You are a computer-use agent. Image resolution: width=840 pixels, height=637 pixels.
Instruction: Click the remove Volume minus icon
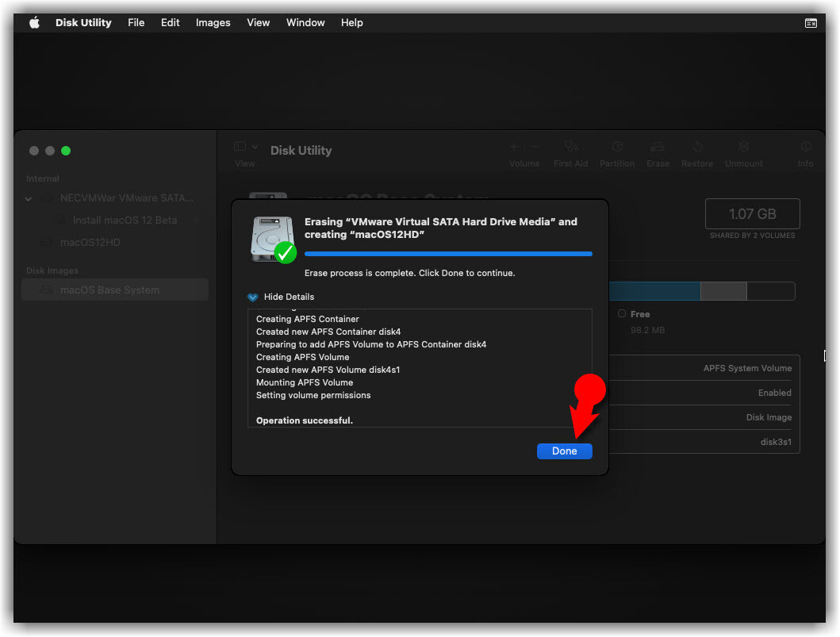coord(534,147)
